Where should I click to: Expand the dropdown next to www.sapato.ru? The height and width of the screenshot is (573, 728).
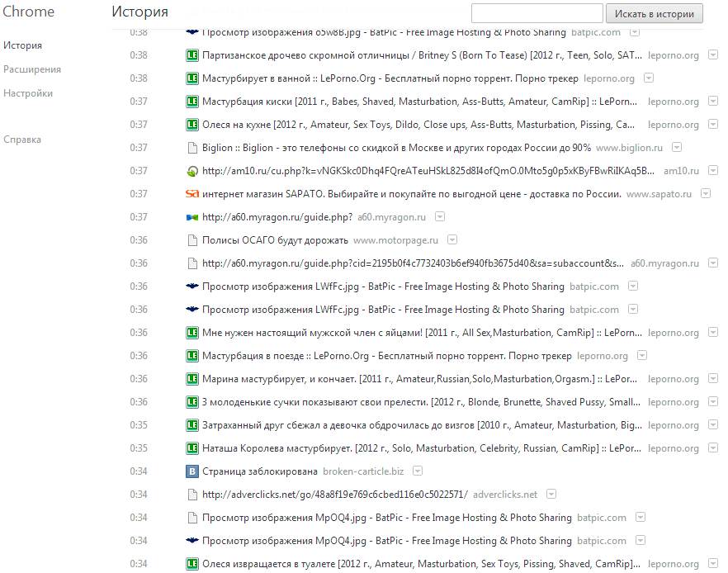705,193
